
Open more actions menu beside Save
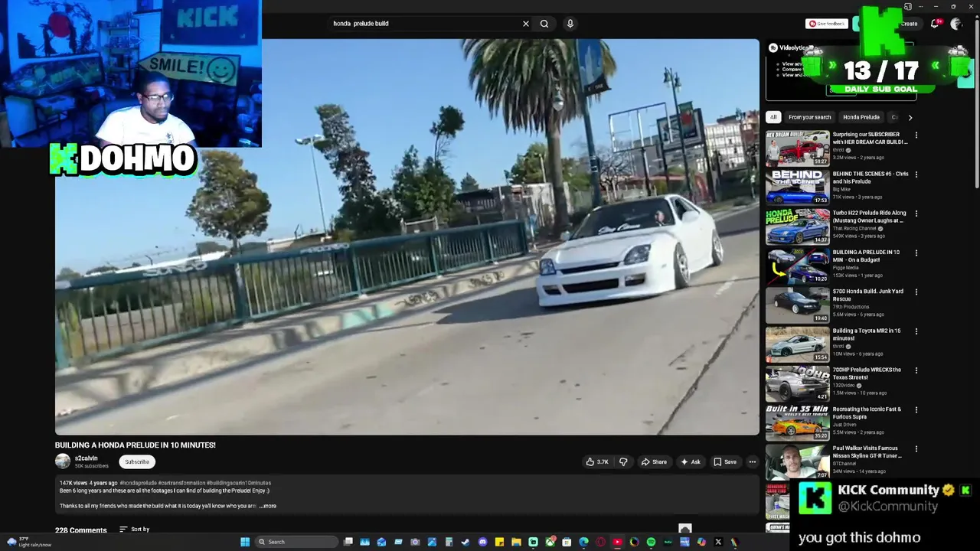pyautogui.click(x=752, y=461)
